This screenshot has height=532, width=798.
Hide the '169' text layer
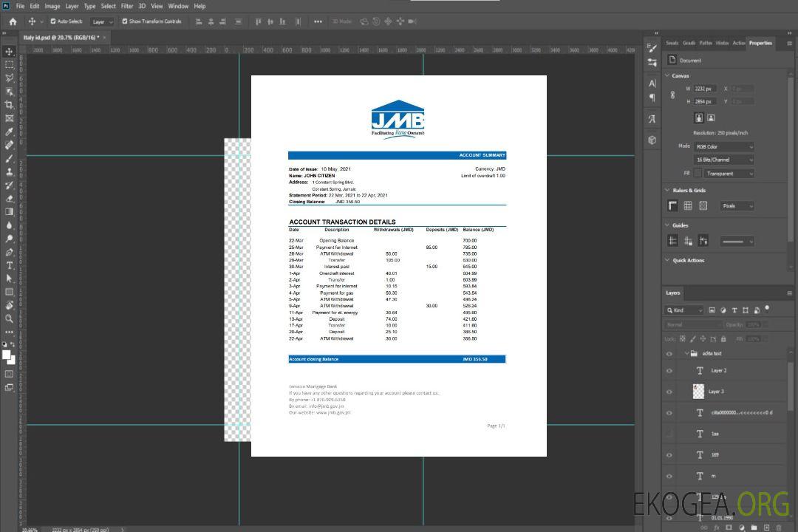[669, 455]
